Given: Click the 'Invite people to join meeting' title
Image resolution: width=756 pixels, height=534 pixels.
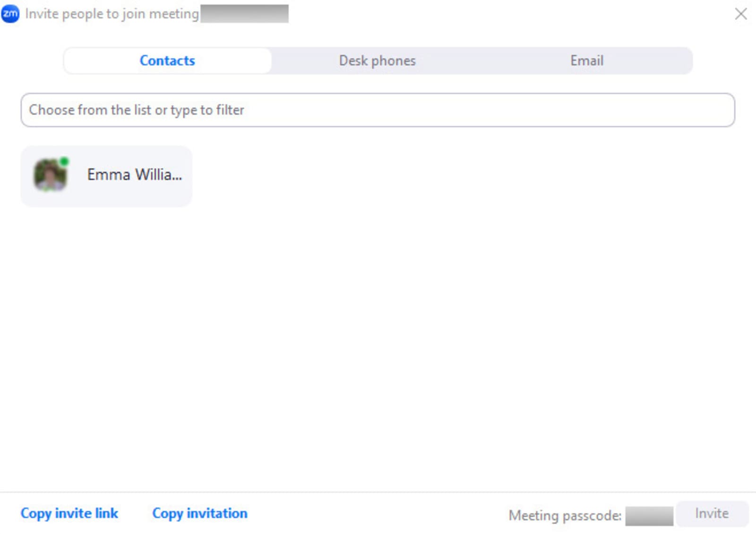Looking at the screenshot, I should [112, 14].
